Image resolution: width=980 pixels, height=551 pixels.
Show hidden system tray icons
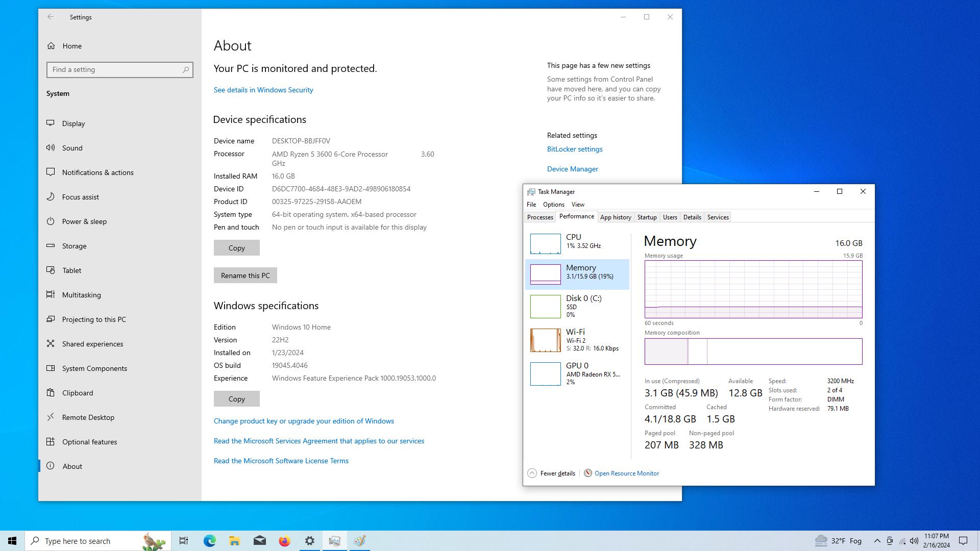pyautogui.click(x=877, y=541)
